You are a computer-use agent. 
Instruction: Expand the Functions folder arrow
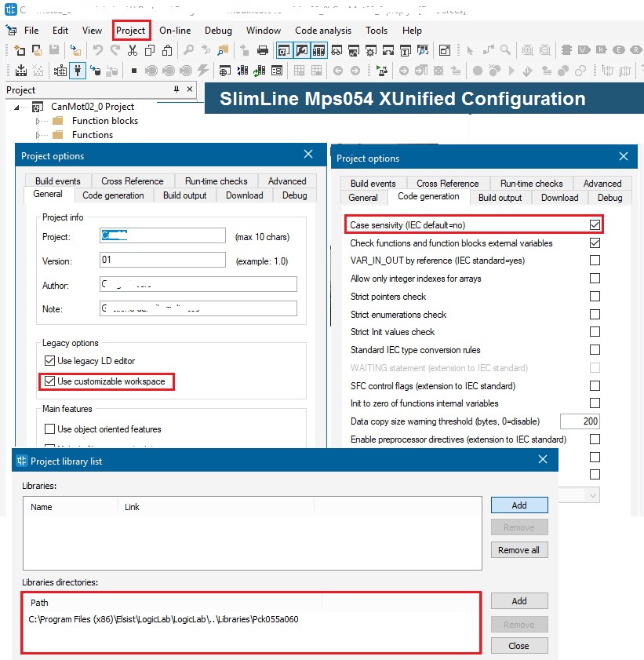(38, 135)
